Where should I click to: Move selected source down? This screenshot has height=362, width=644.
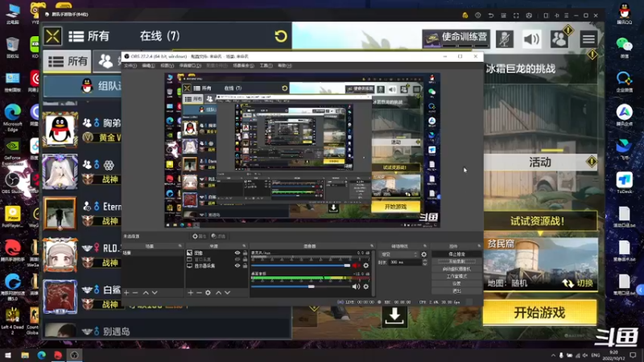click(x=228, y=293)
